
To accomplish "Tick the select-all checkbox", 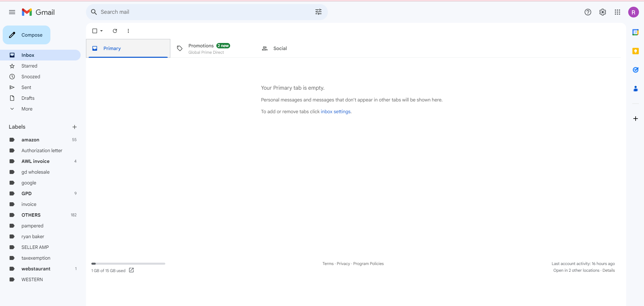I will (95, 31).
